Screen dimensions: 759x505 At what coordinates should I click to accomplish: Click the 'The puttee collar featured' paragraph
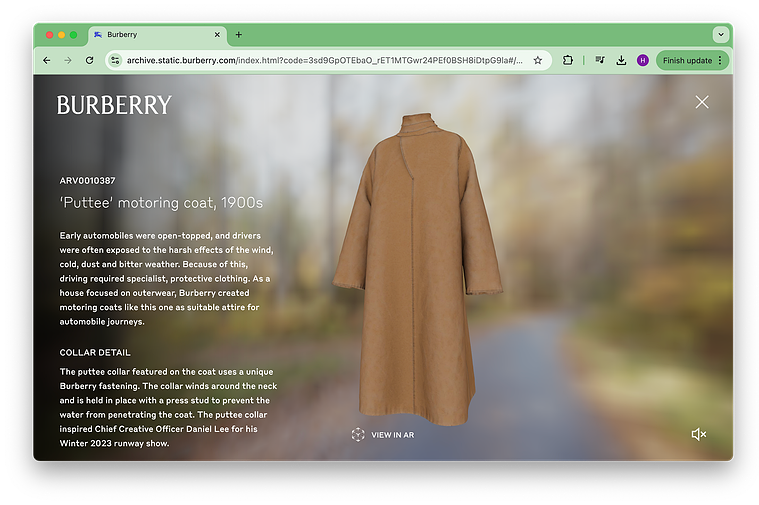click(168, 407)
